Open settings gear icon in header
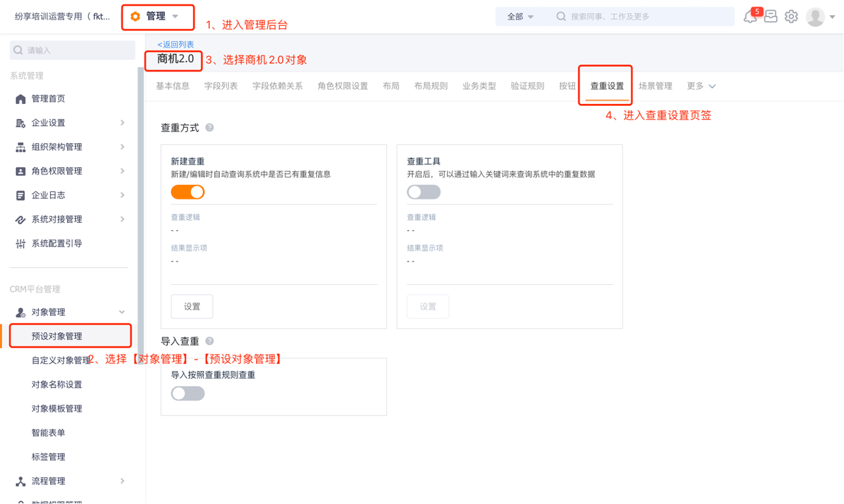The image size is (844, 504). coord(791,17)
